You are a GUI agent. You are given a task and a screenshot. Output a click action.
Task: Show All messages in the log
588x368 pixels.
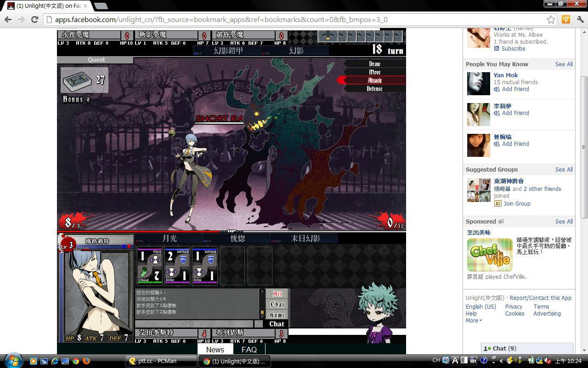277,294
